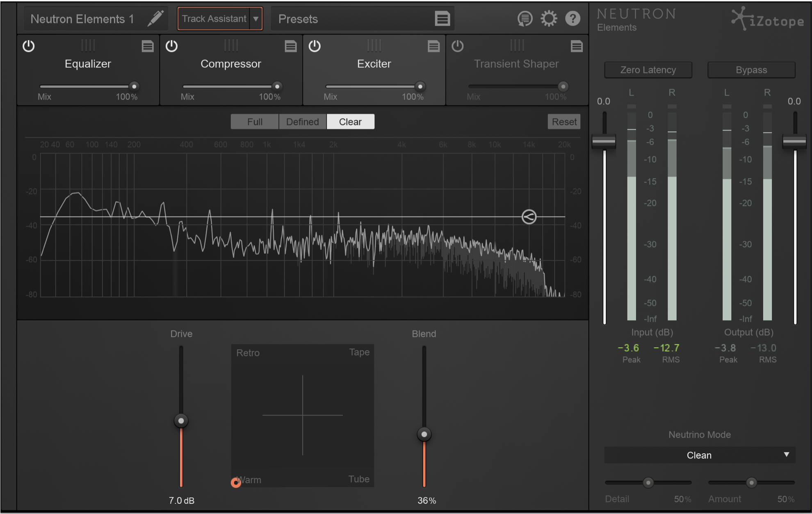
Task: Toggle the Compressor power button
Action: (171, 46)
